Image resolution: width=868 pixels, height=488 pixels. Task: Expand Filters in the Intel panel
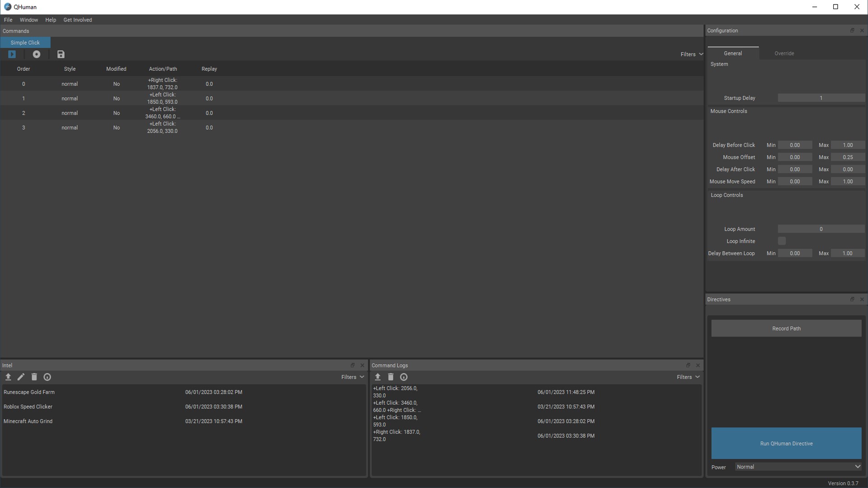(352, 377)
